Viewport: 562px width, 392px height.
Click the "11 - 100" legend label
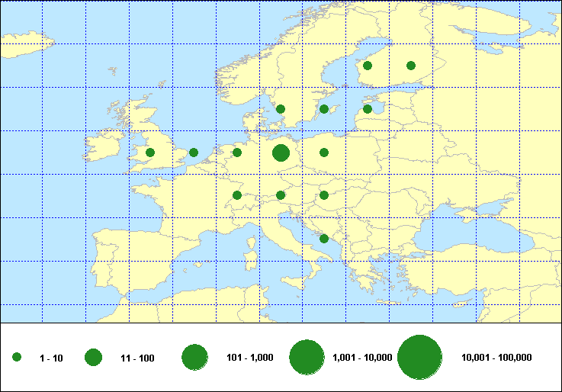137,358
